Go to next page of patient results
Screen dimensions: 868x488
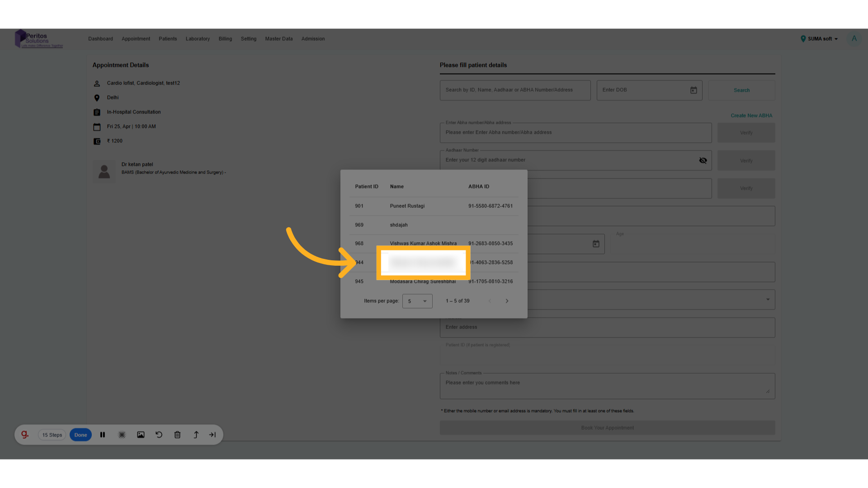507,300
